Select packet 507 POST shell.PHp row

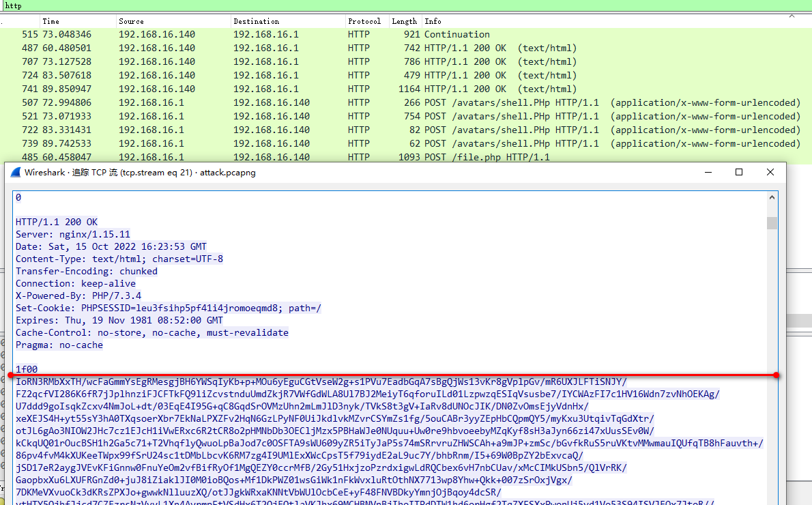(406, 102)
